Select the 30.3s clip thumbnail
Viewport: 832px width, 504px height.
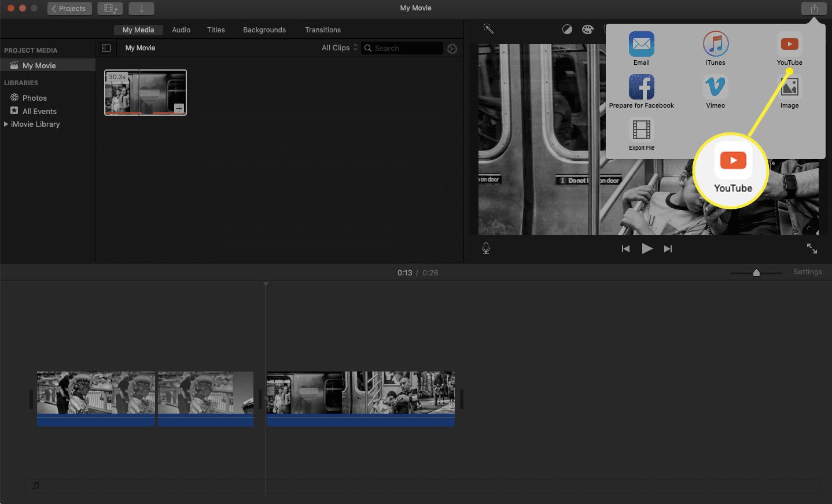coord(145,93)
